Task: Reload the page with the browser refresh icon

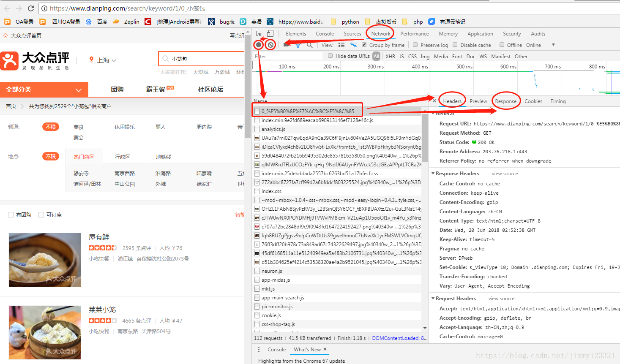Action: pos(31,8)
